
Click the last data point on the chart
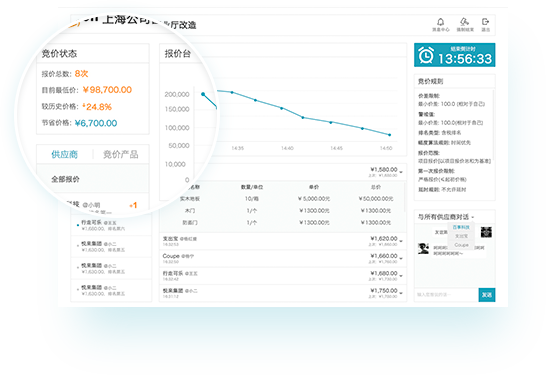(x=390, y=135)
